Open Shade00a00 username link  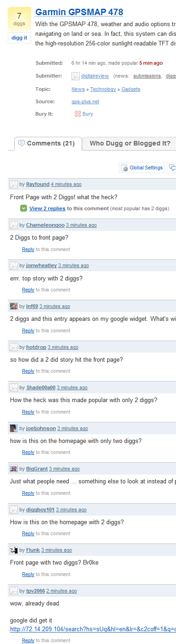point(41,388)
